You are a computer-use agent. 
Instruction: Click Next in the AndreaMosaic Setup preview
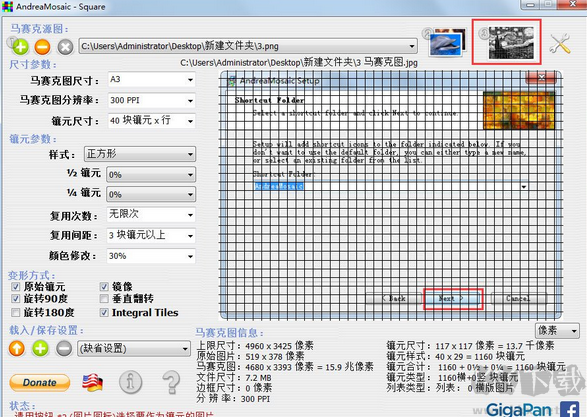pyautogui.click(x=453, y=299)
